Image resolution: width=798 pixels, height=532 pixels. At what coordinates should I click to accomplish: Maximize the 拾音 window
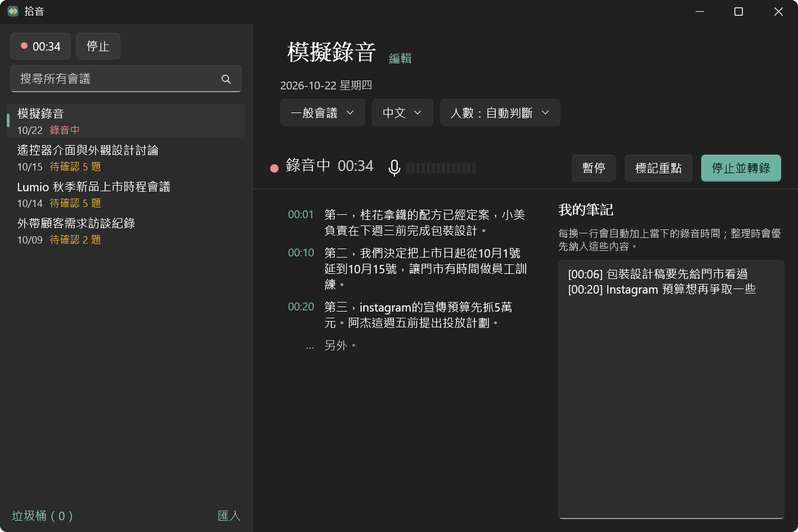pyautogui.click(x=739, y=12)
